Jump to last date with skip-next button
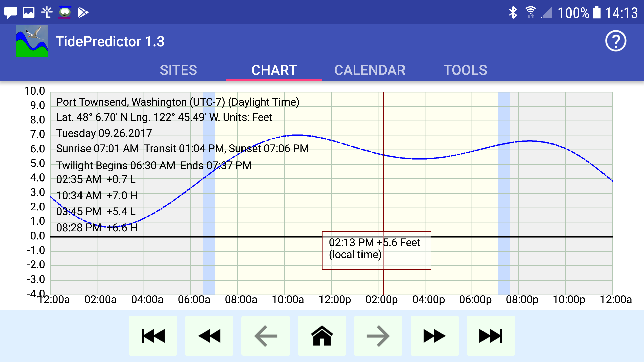 (x=491, y=336)
